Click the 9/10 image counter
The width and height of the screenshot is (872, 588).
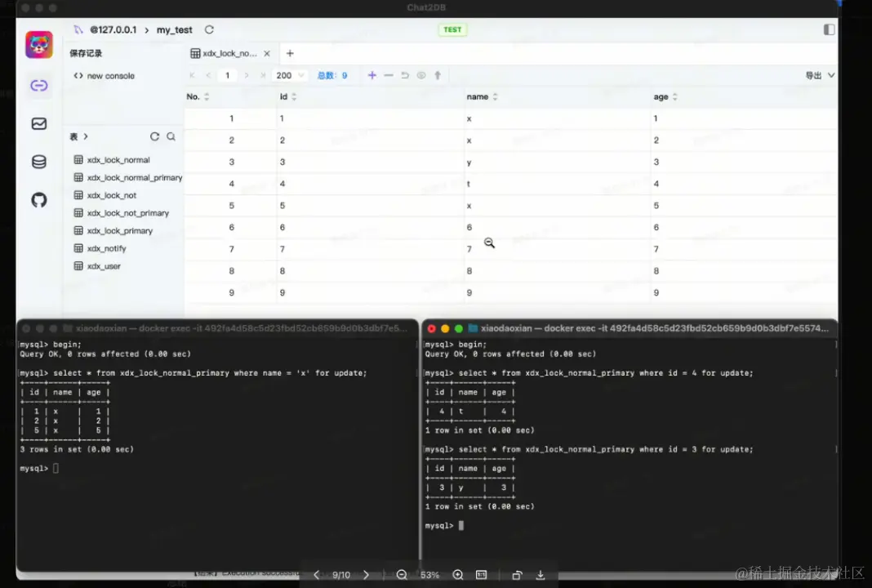tap(341, 575)
